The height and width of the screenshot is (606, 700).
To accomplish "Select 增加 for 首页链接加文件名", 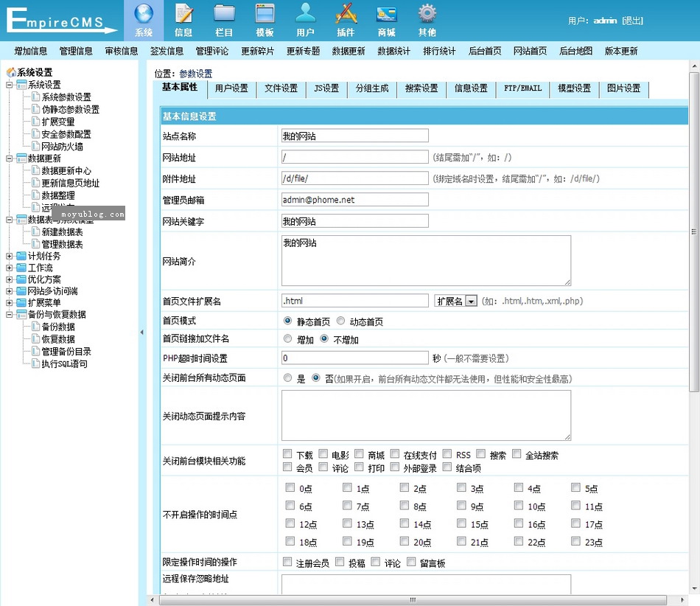I will pyautogui.click(x=288, y=339).
